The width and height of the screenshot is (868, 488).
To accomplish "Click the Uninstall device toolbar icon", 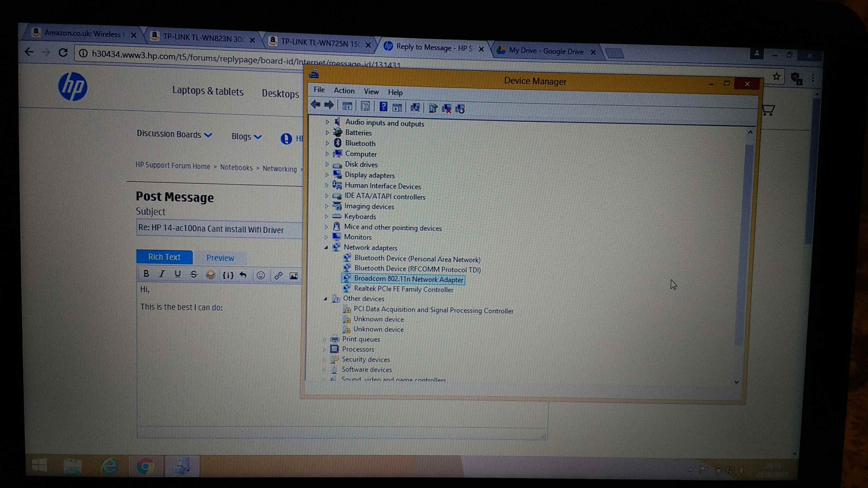I will pos(447,108).
